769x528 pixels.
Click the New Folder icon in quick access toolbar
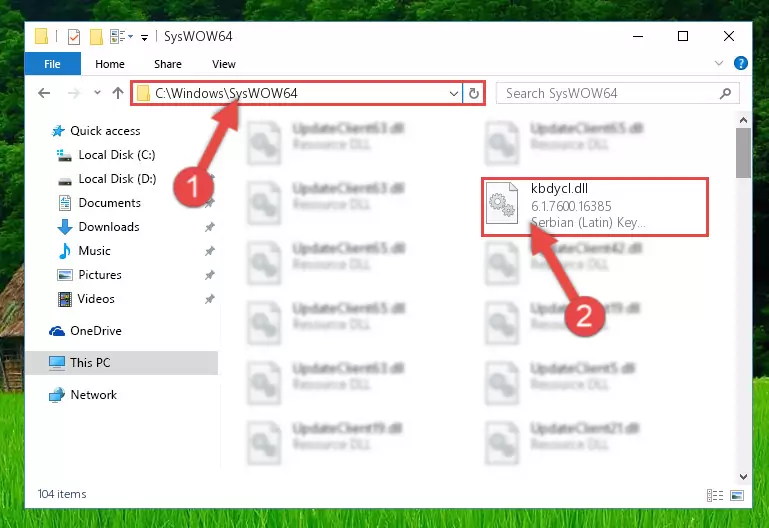[x=96, y=37]
